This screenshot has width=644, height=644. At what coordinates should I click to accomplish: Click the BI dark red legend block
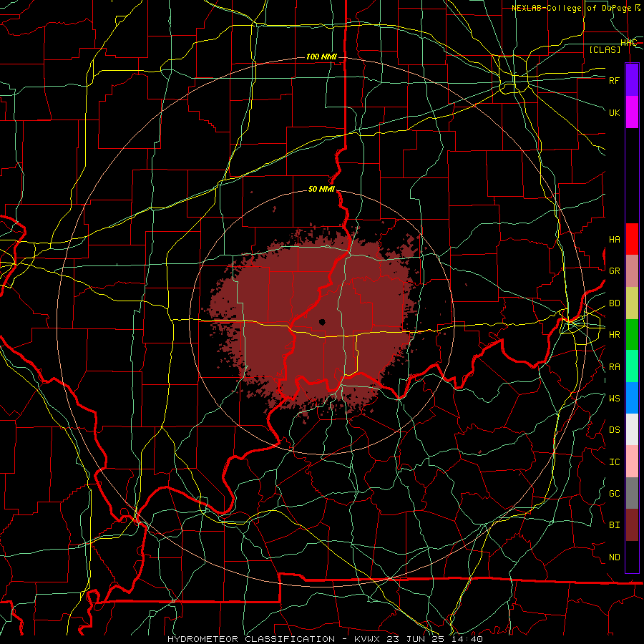(x=632, y=525)
